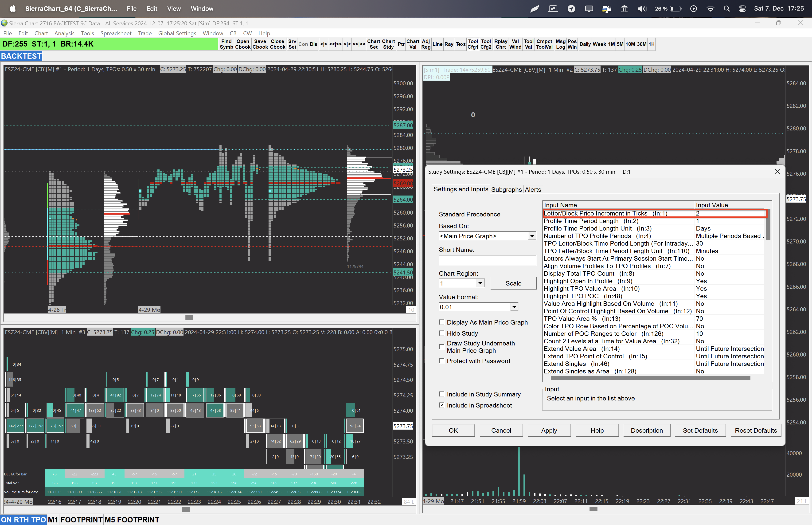Image resolution: width=812 pixels, height=525 pixels.
Task: Open Chart Stdy from the toolbar
Action: point(388,44)
